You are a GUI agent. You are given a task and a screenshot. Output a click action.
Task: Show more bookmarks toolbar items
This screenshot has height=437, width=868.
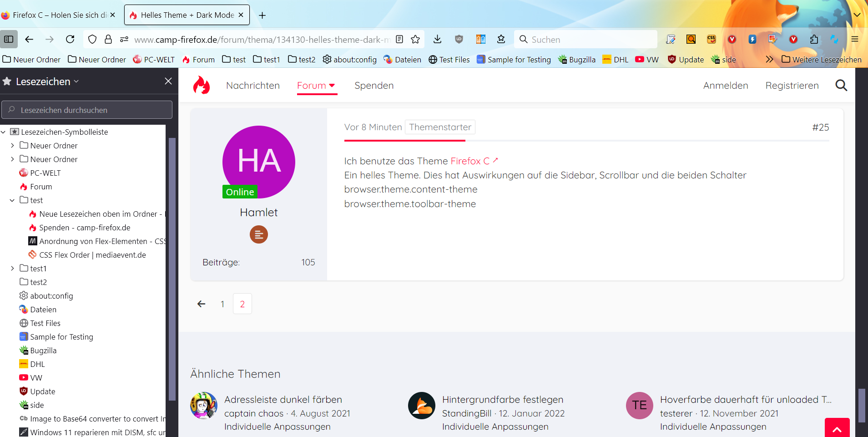click(769, 60)
